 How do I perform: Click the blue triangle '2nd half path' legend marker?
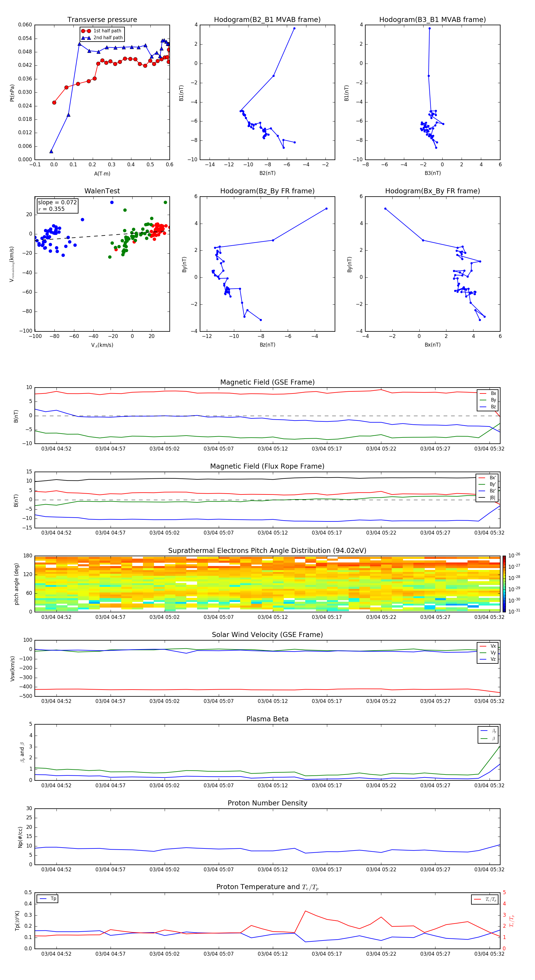[x=86, y=38]
